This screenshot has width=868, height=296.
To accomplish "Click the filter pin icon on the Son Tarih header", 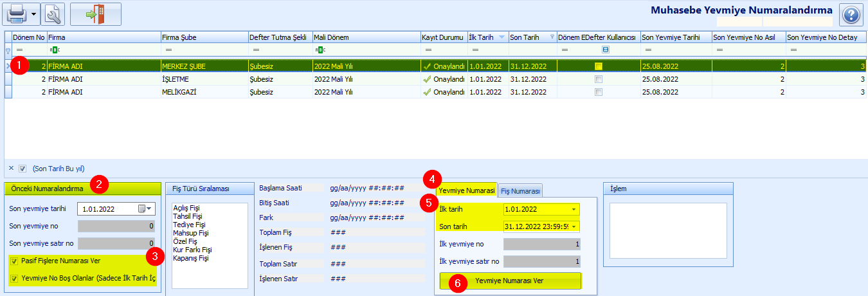I will (552, 37).
